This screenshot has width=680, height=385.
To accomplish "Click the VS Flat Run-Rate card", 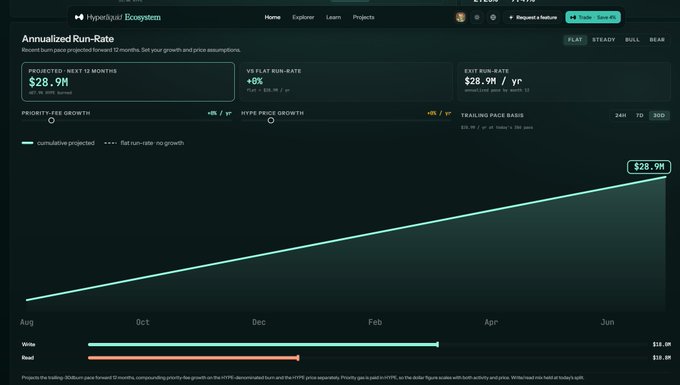I will pyautogui.click(x=346, y=82).
